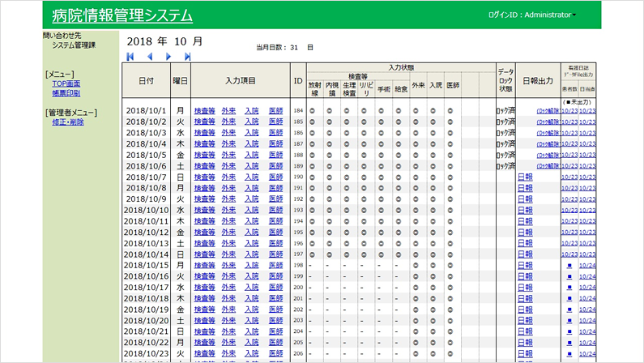This screenshot has width=644, height=363.
Task: Click the 放射線 status circle for 2018/10/1
Action: coord(312,111)
